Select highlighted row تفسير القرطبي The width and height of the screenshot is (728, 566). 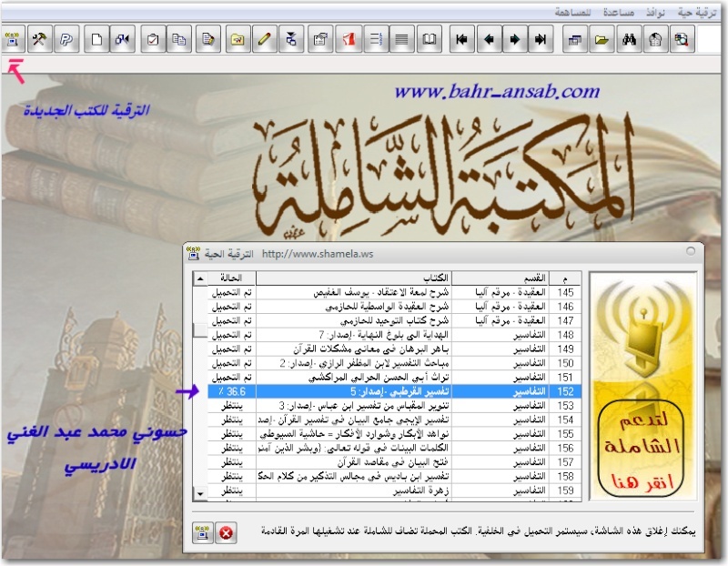[394, 391]
